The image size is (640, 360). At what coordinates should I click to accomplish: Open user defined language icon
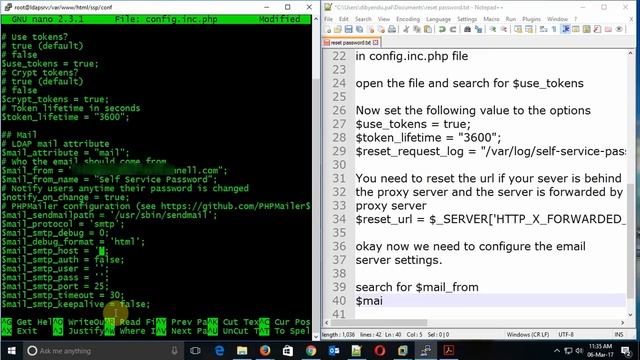[x=576, y=29]
